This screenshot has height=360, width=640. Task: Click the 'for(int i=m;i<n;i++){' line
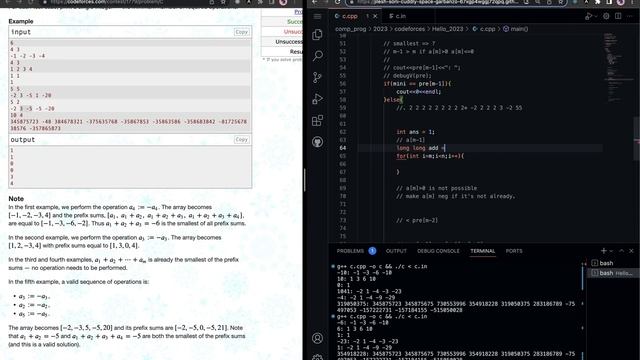click(430, 156)
